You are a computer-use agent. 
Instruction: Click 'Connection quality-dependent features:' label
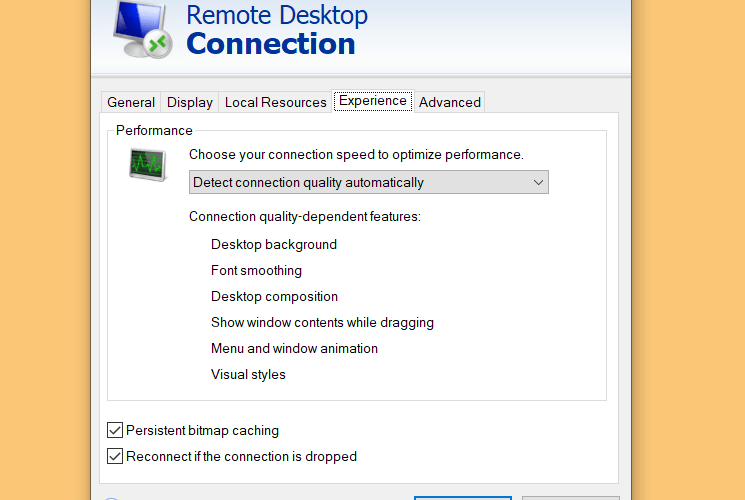[x=305, y=217]
